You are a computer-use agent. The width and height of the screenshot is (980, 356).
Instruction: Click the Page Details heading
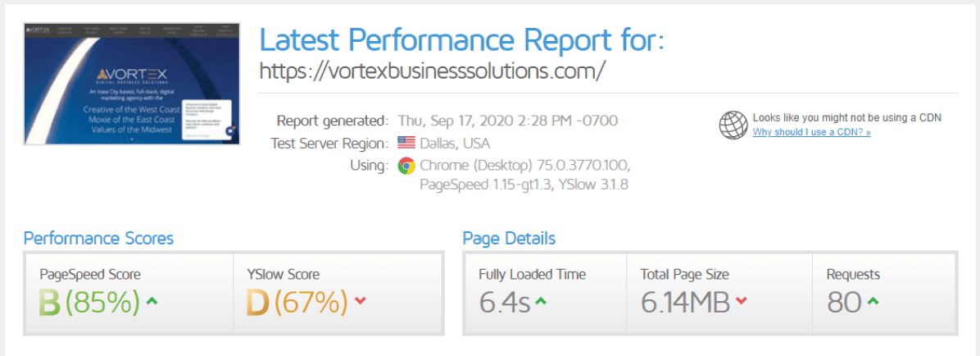[x=509, y=238]
